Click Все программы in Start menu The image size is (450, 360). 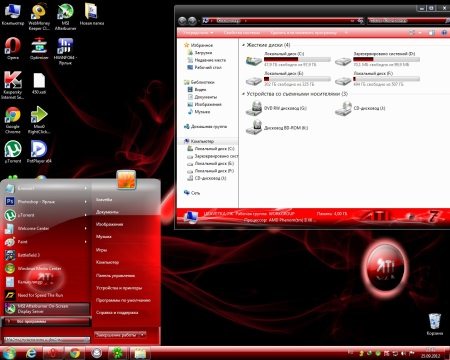[x=47, y=321]
